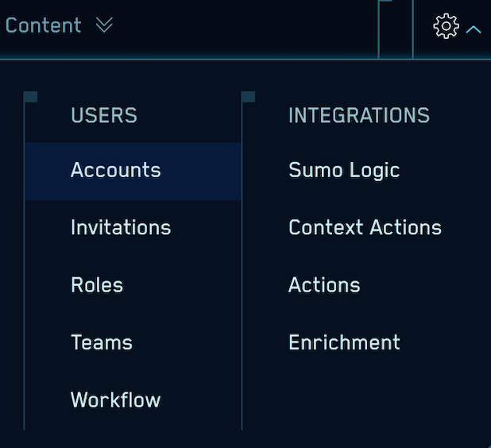The image size is (491, 448).
Task: Open the Content navigation menu
Action: point(43,25)
